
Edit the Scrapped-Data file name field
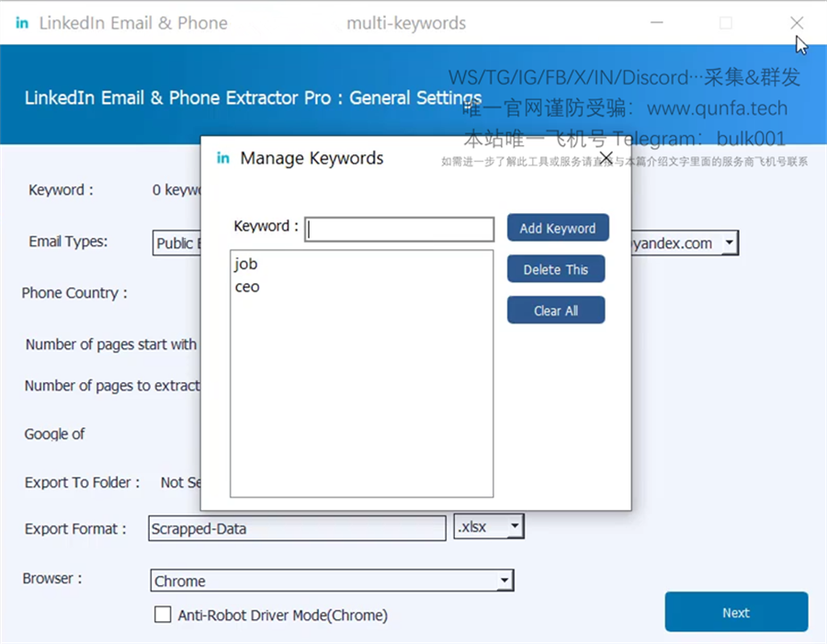pos(297,528)
